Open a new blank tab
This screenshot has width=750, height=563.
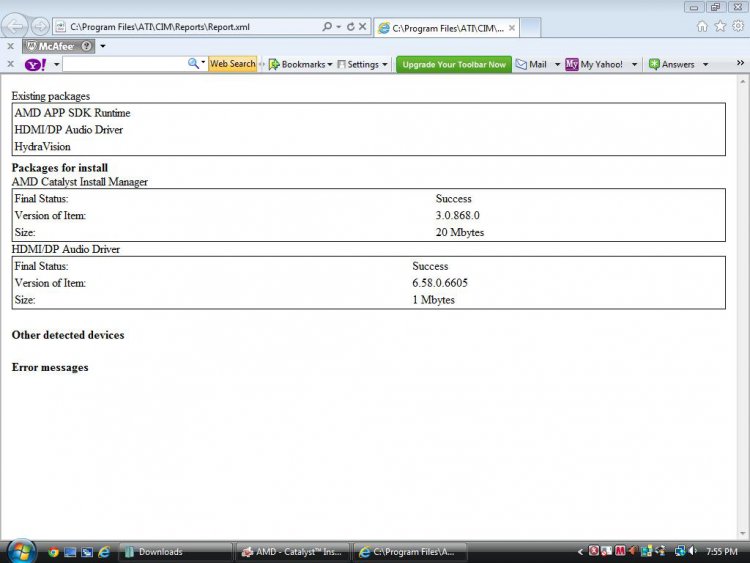pyautogui.click(x=530, y=28)
